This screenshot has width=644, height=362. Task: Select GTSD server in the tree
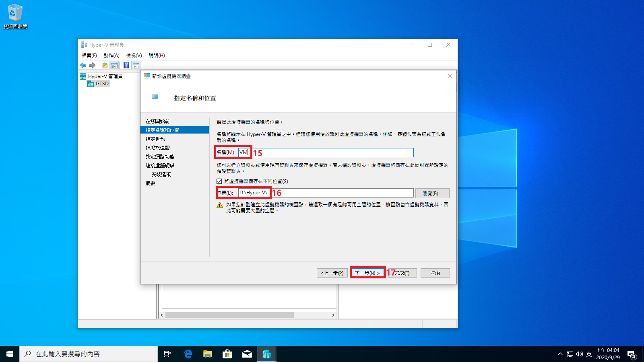tap(102, 84)
